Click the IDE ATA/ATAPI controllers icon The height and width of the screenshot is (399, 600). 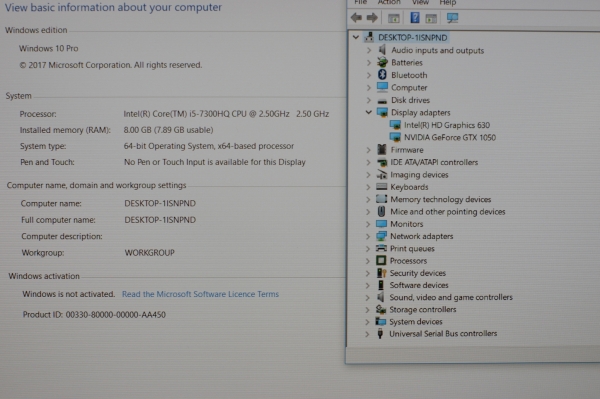(382, 162)
